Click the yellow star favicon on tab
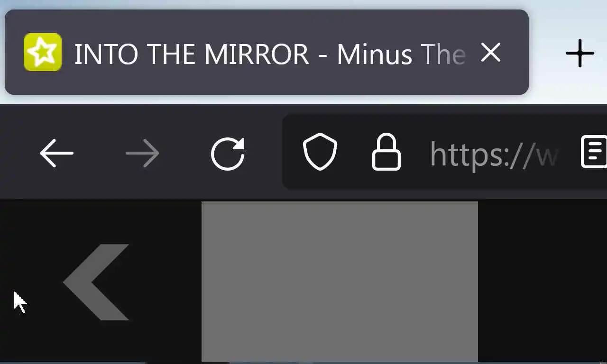Viewport: 607px width, 364px height. pos(43,52)
